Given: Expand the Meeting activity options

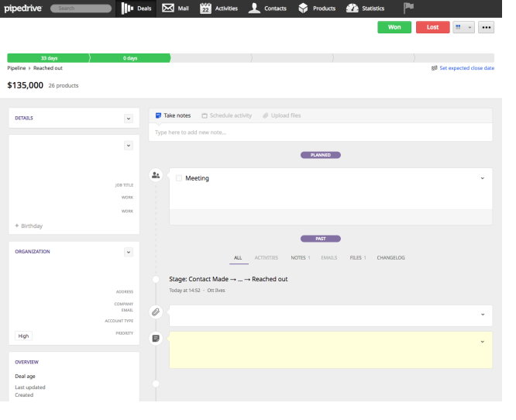Looking at the screenshot, I should [483, 178].
